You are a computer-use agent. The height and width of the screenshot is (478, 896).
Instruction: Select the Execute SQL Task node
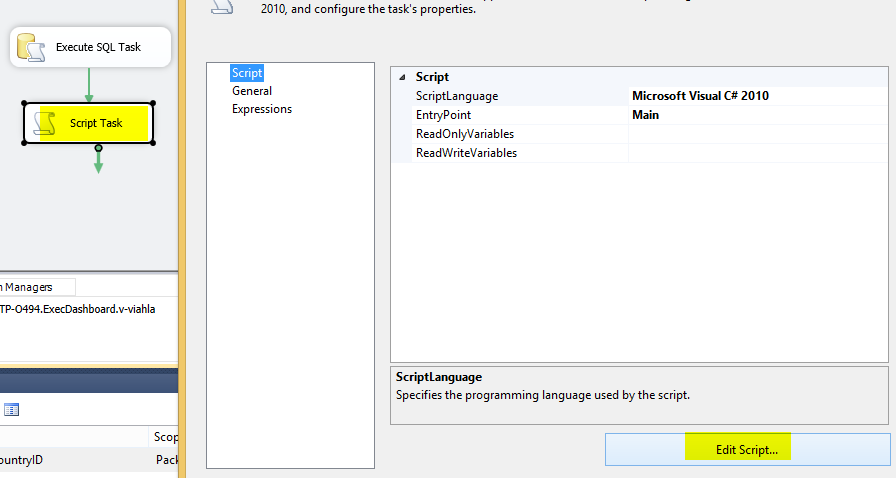90,47
